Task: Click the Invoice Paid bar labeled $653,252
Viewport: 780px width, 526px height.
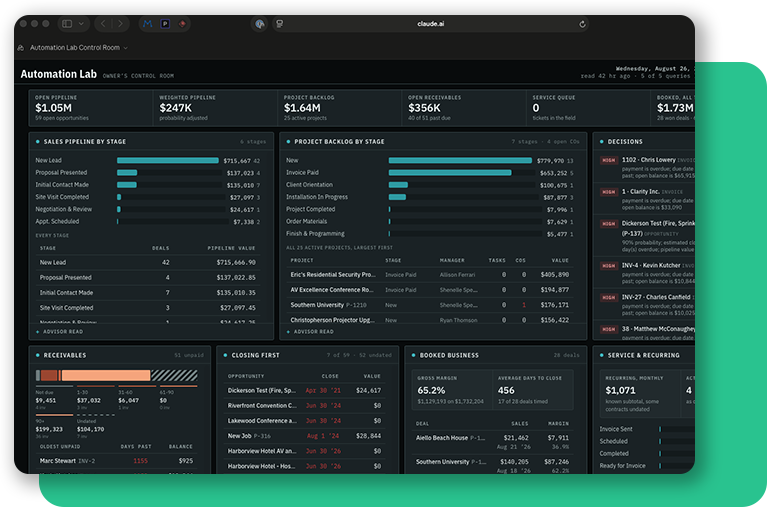Action: 450,173
